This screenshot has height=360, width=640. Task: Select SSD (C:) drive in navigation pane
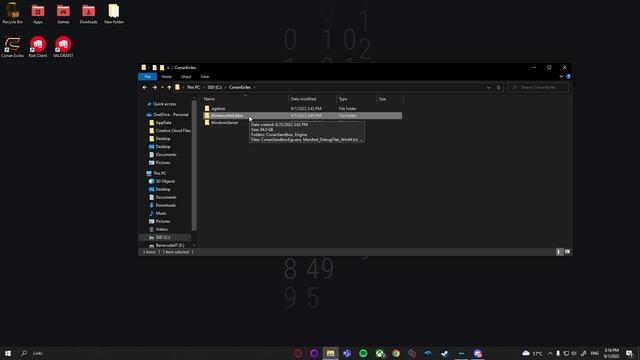[x=165, y=237]
